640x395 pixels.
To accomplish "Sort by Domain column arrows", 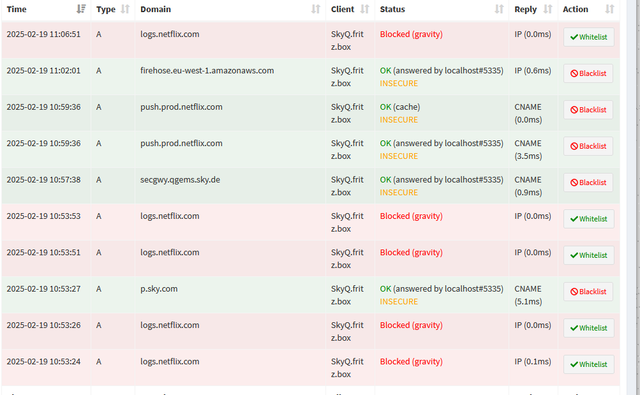I will click(316, 9).
